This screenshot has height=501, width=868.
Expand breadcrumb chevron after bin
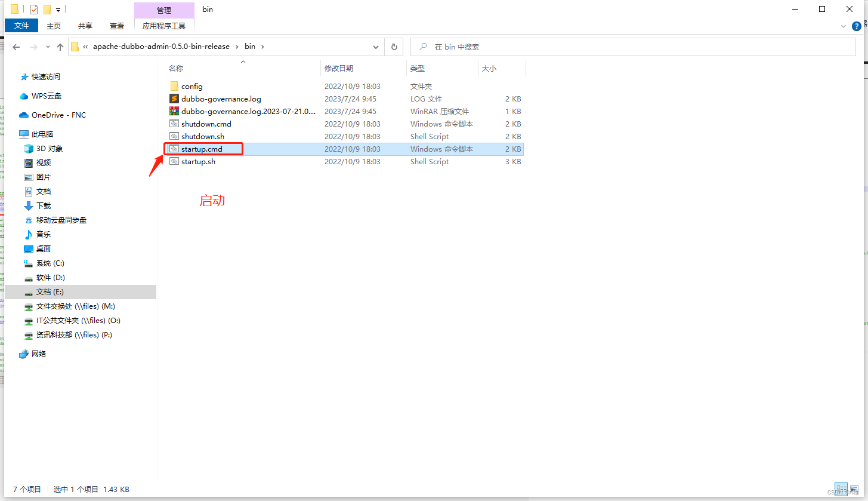pos(262,47)
